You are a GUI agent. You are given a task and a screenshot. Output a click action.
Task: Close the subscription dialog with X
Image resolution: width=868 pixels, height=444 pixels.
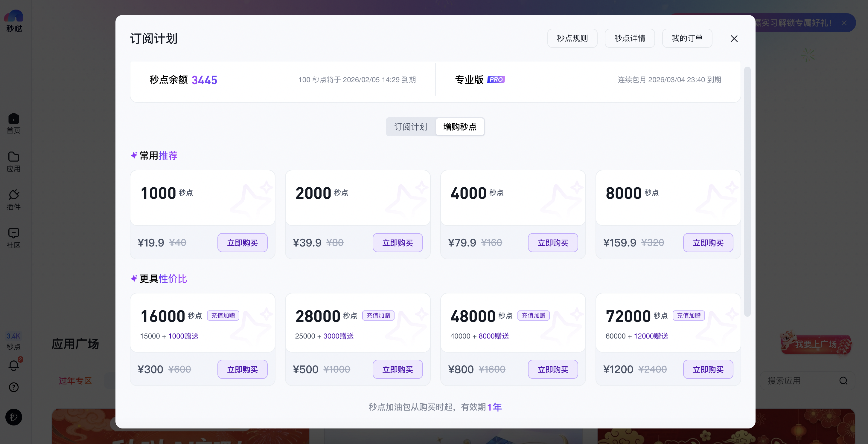[734, 39]
